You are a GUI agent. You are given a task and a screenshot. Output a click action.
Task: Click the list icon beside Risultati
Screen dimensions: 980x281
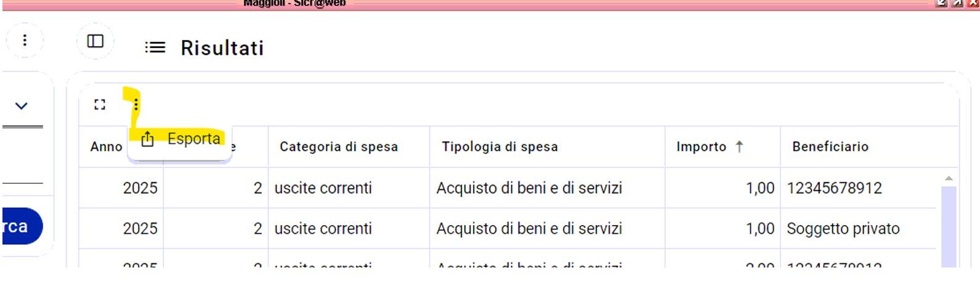[155, 47]
